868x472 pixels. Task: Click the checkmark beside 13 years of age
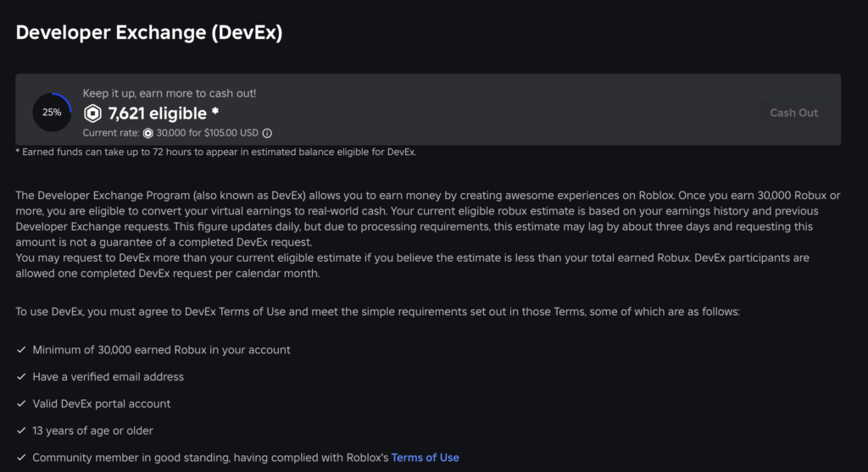point(21,430)
